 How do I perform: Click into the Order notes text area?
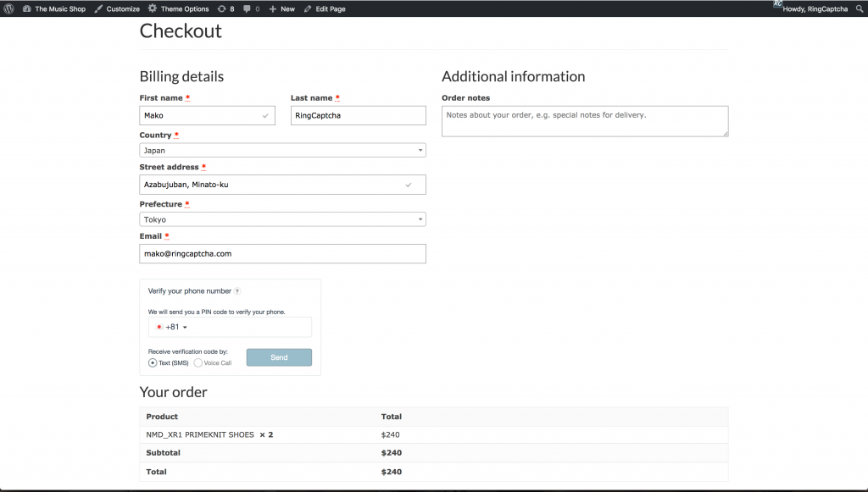[x=584, y=121]
